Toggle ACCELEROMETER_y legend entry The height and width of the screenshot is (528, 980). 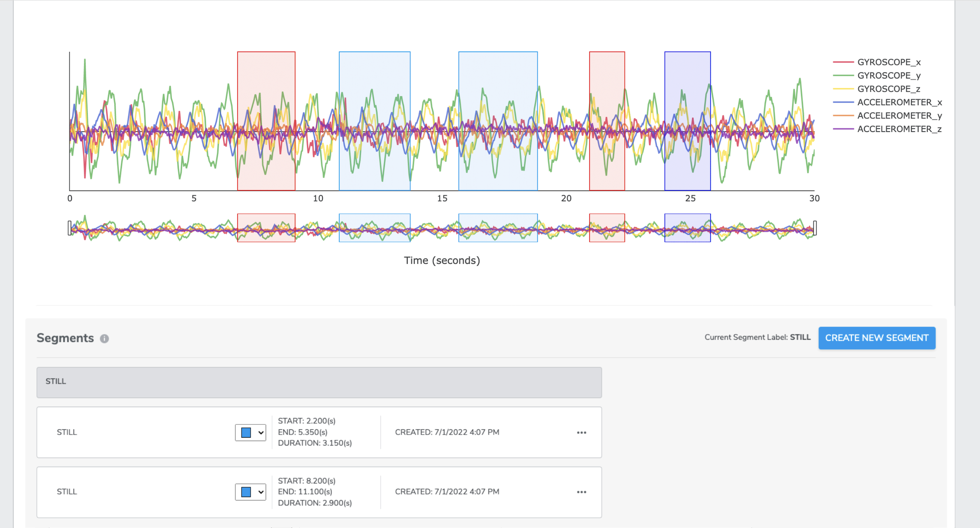(899, 115)
